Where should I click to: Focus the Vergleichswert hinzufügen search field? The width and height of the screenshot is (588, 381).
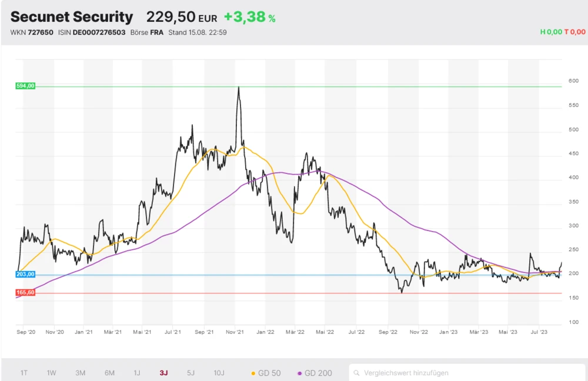467,373
